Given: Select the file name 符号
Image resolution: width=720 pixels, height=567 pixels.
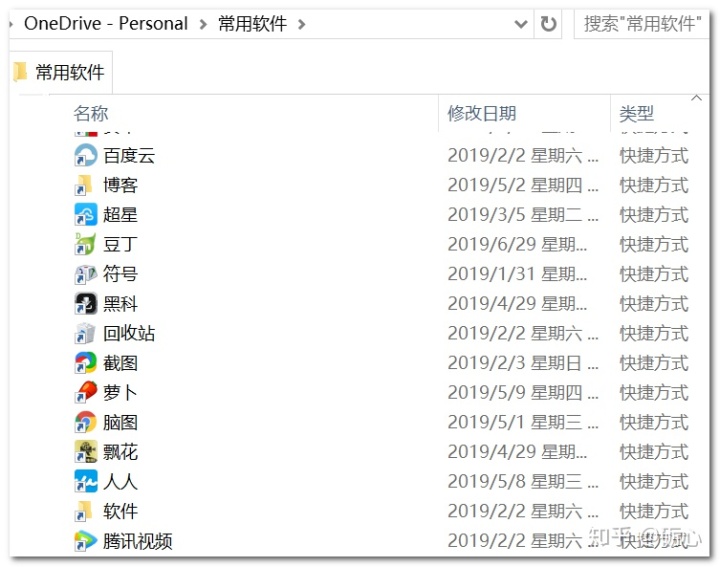Looking at the screenshot, I should pyautogui.click(x=120, y=274).
